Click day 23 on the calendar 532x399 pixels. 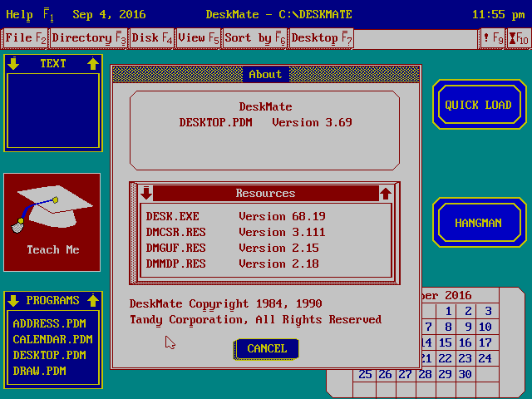[465, 358]
